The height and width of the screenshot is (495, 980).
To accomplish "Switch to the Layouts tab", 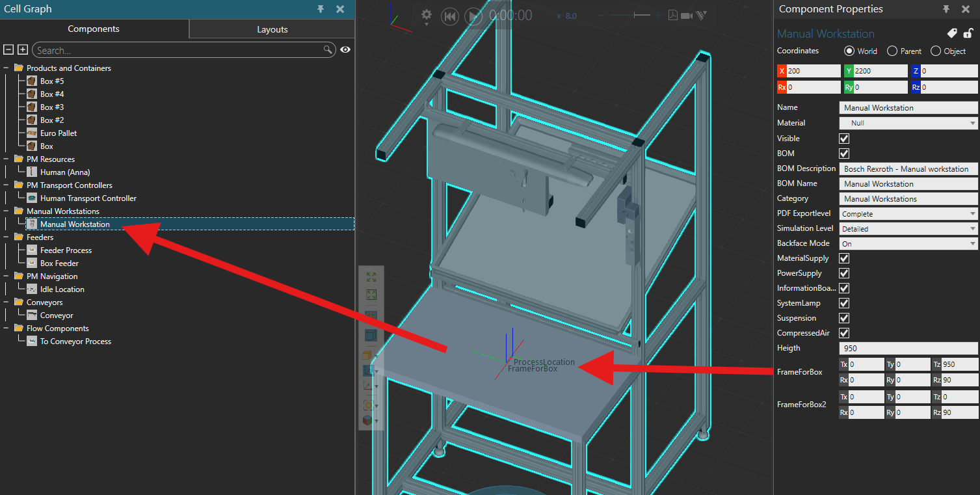I will (x=272, y=29).
